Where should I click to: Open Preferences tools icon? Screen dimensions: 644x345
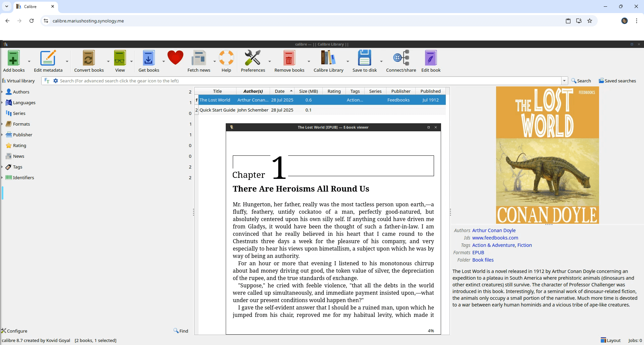pyautogui.click(x=253, y=58)
